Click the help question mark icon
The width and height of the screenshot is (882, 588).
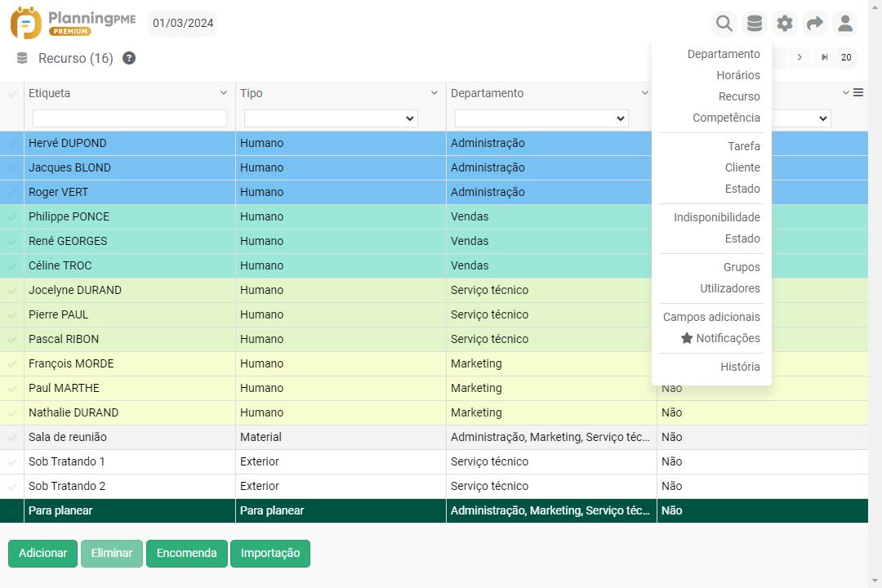[129, 58]
